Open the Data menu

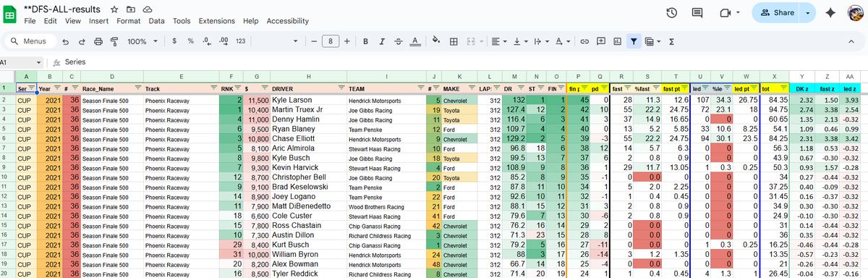click(x=156, y=21)
